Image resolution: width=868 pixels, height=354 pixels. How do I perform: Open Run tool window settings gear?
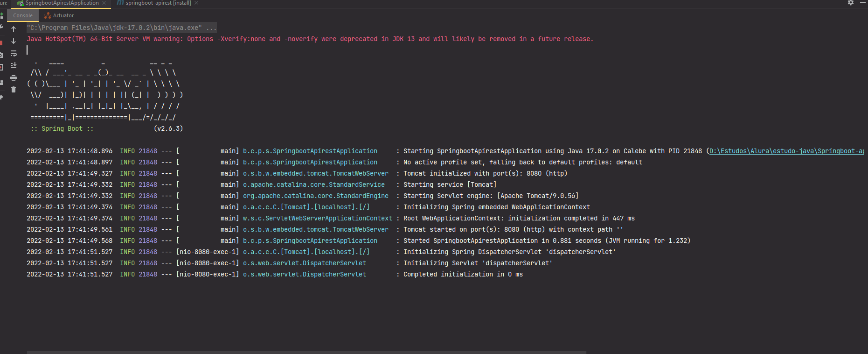pos(851,3)
